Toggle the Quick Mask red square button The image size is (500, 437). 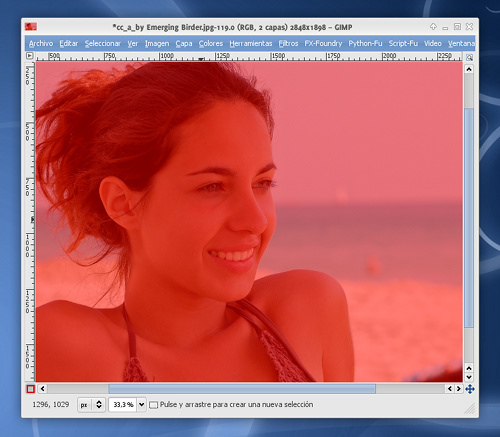coord(30,389)
